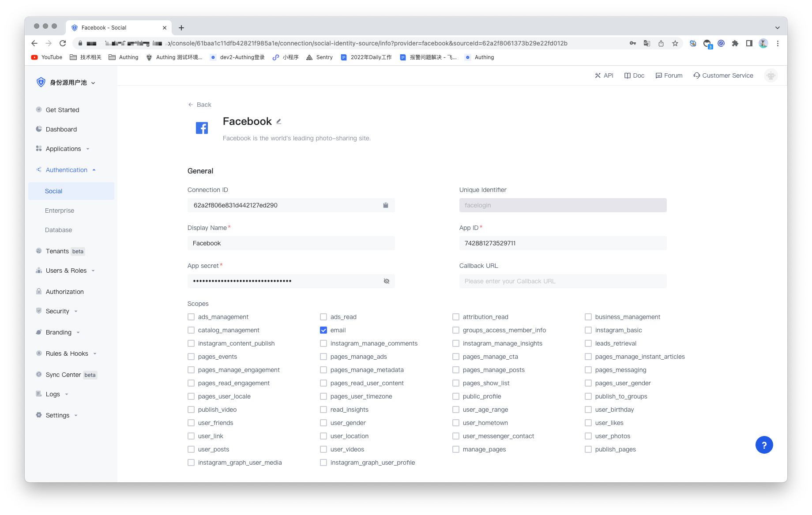The height and width of the screenshot is (515, 812).
Task: Bookmark this page with star icon
Action: (x=675, y=43)
